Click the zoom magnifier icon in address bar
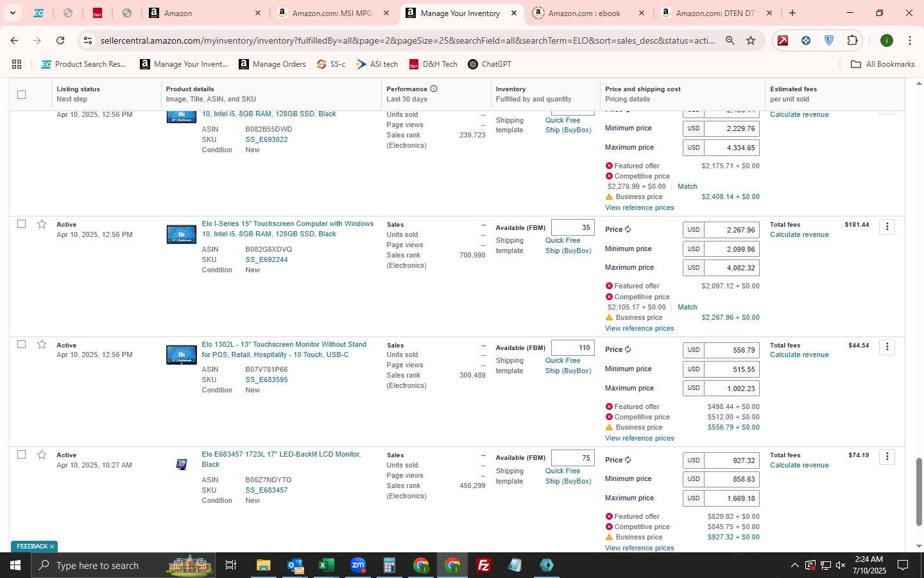Image resolution: width=924 pixels, height=578 pixels. pyautogui.click(x=730, y=40)
